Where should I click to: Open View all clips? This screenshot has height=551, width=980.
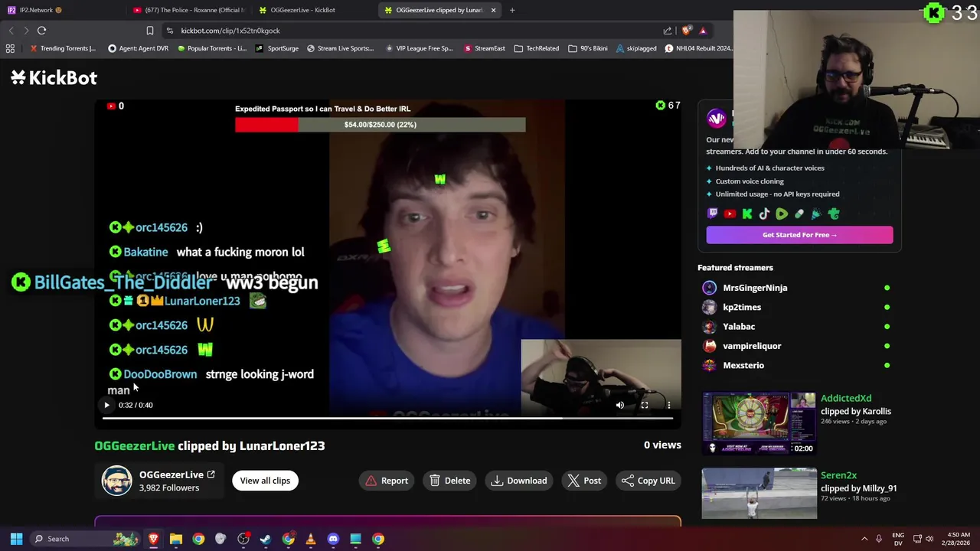265,481
